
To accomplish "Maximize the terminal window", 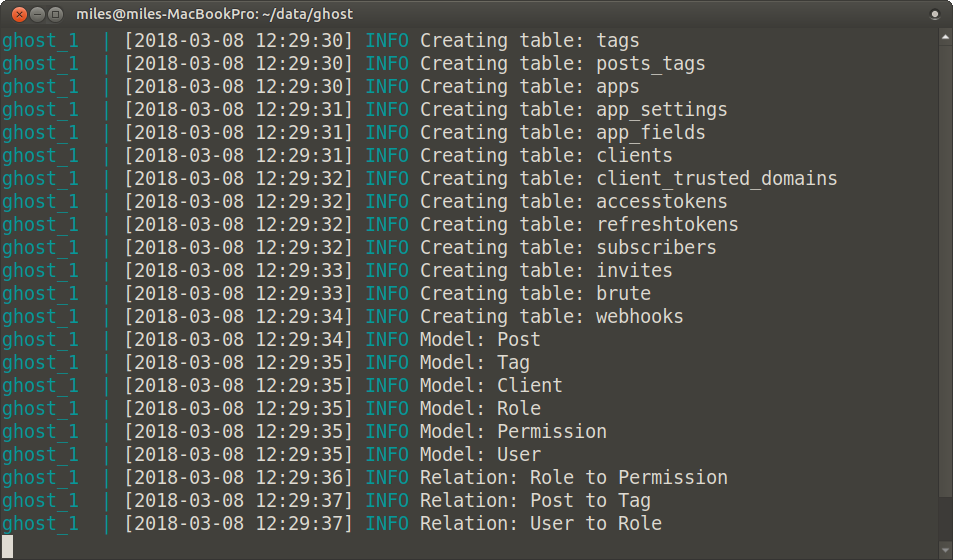I will [x=55, y=14].
